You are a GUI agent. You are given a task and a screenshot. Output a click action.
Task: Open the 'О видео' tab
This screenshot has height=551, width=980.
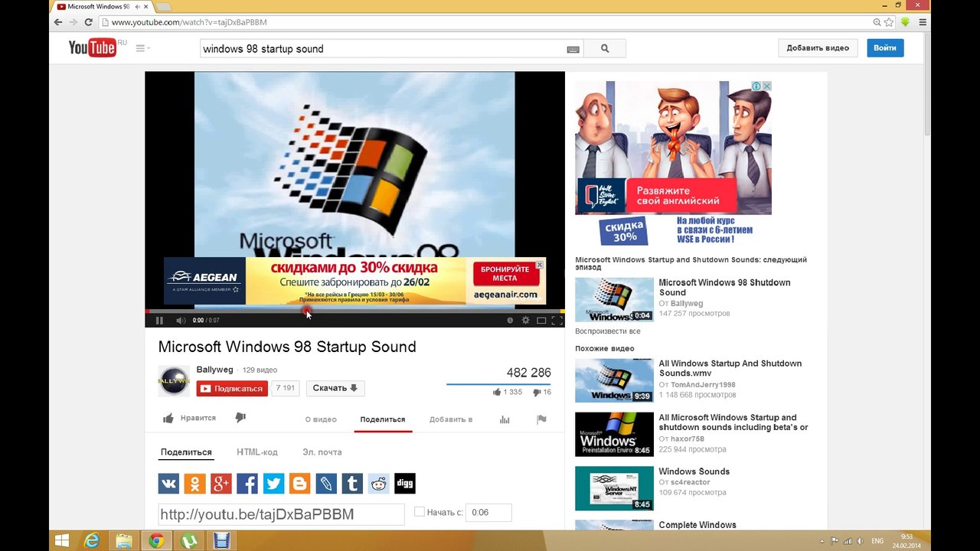(321, 419)
